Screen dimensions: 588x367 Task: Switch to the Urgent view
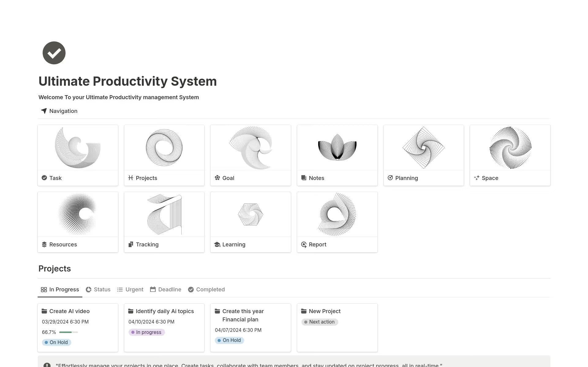(x=130, y=289)
